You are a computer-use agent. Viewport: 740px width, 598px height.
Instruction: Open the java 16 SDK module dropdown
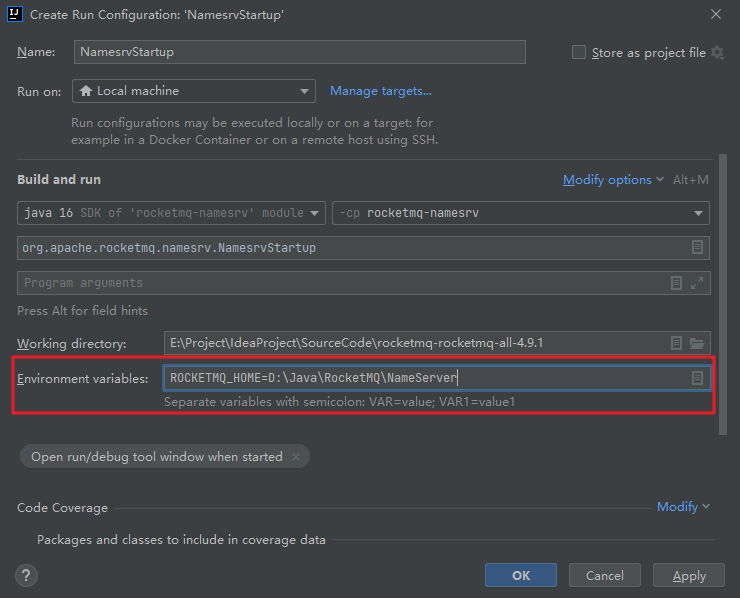point(171,213)
